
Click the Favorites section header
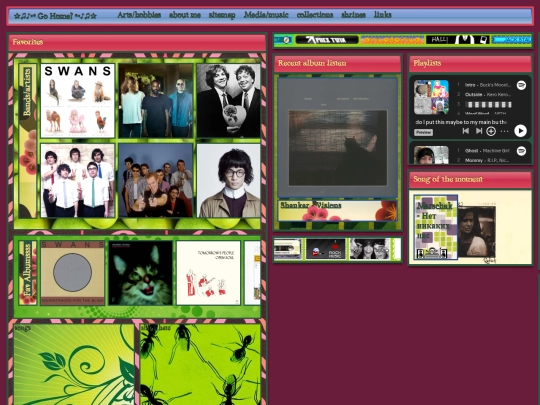[137, 43]
